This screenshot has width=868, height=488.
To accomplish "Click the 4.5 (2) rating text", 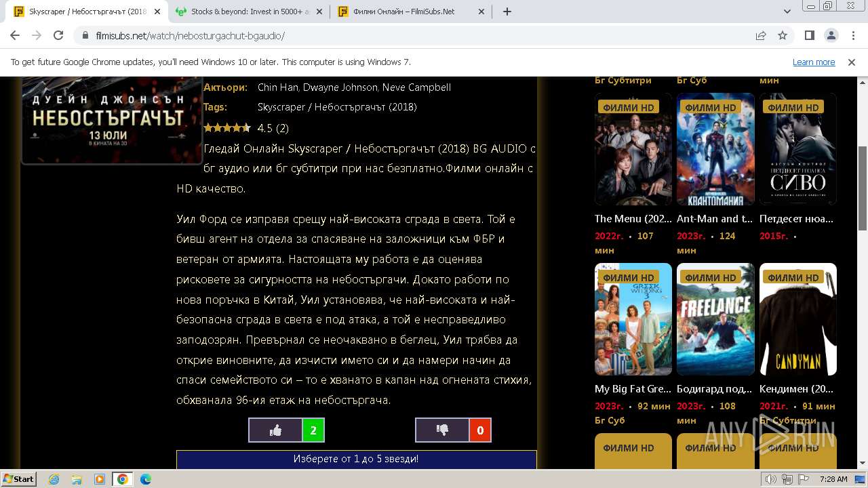I will tap(273, 128).
